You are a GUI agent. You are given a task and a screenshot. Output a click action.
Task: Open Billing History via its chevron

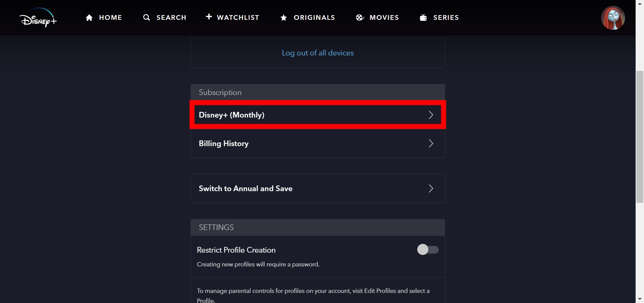[431, 143]
